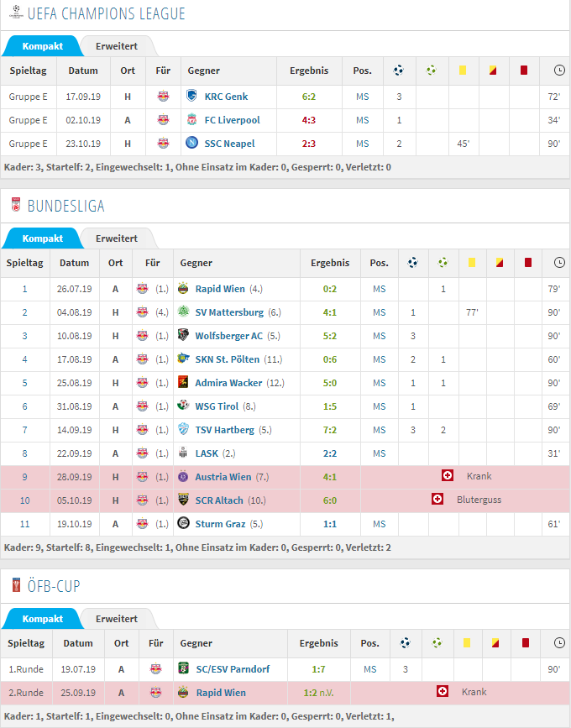571x728 pixels.
Task: Switch to the Erweitert tab under Bundesliga
Action: (x=117, y=238)
